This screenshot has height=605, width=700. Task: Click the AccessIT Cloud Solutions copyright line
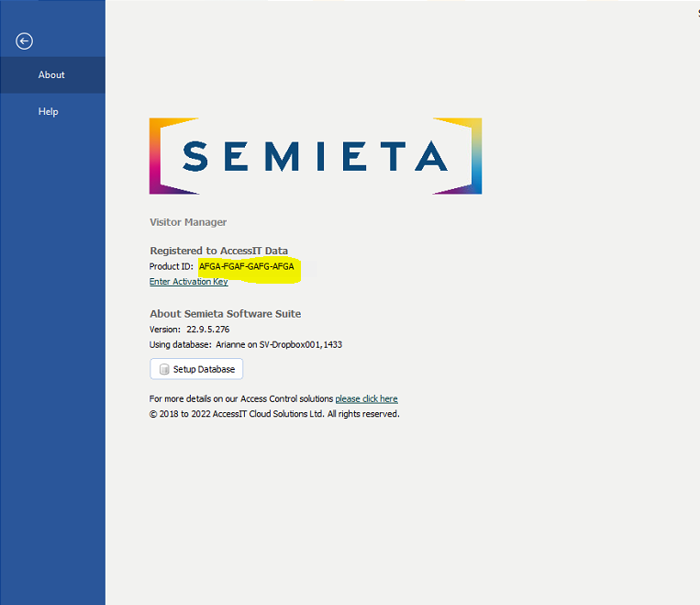(274, 414)
